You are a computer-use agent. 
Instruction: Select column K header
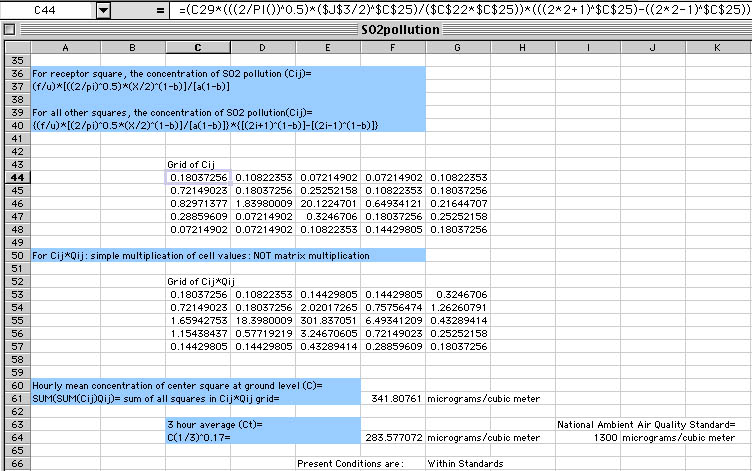(x=717, y=47)
